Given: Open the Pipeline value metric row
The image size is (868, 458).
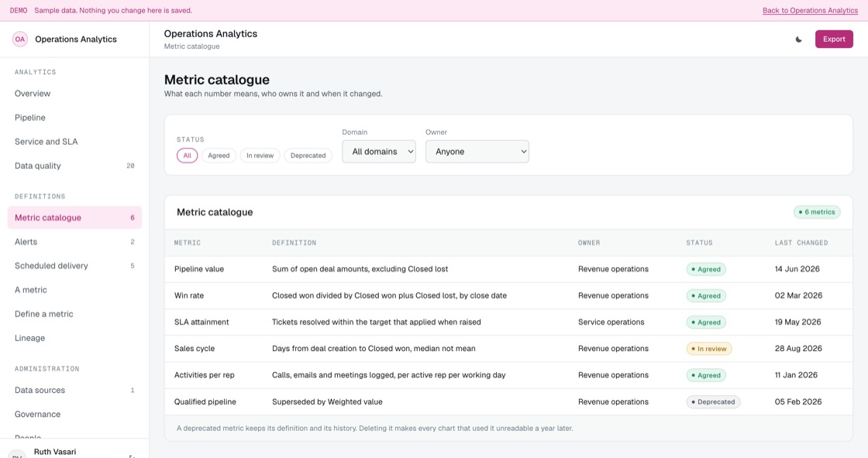Looking at the screenshot, I should [508, 269].
